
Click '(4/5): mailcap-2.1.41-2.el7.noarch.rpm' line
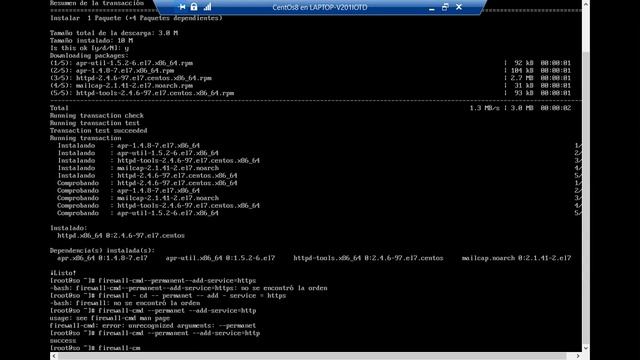pos(121,86)
